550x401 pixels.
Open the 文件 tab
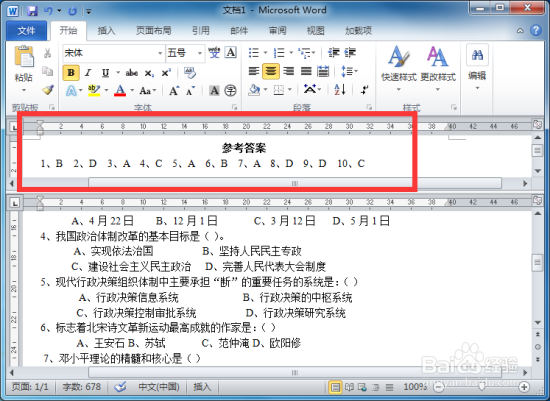pos(27,31)
